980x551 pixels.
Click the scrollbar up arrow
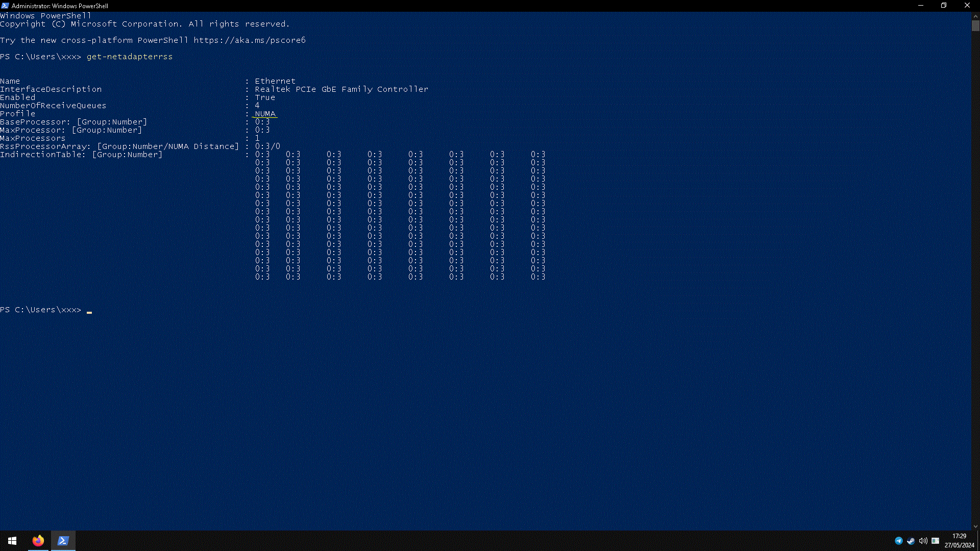point(975,16)
